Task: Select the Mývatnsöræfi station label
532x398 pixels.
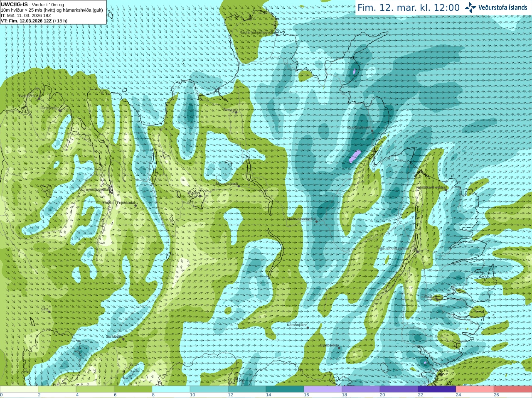Action: (x=227, y=183)
